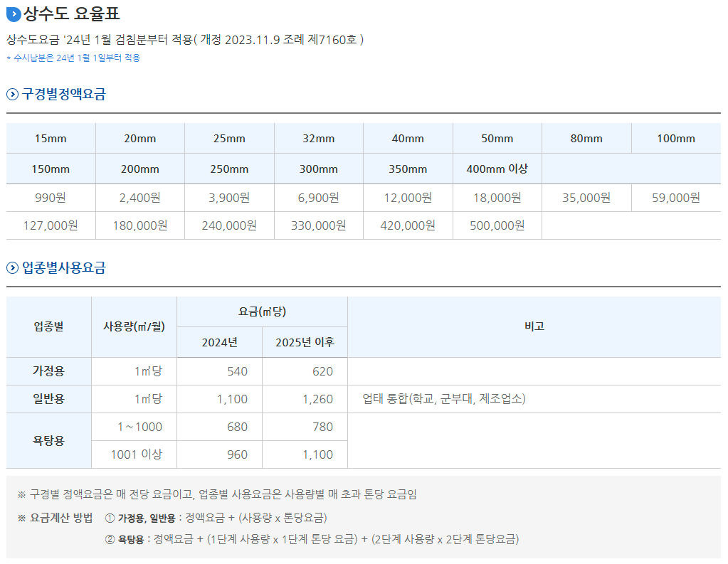This screenshot has height=564, width=728.
Task: Select the 욕탕용 row label
Action: 48,441
